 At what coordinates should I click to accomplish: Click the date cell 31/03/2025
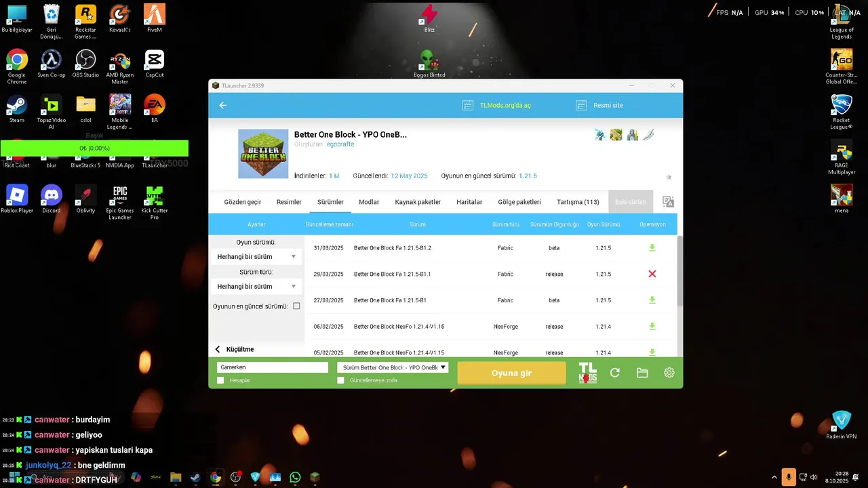(x=328, y=248)
